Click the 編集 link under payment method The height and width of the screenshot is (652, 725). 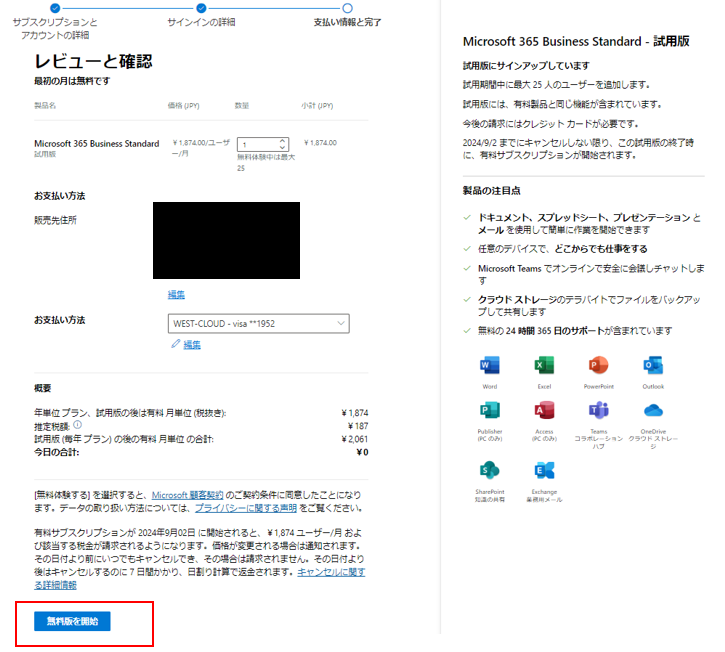pos(192,344)
